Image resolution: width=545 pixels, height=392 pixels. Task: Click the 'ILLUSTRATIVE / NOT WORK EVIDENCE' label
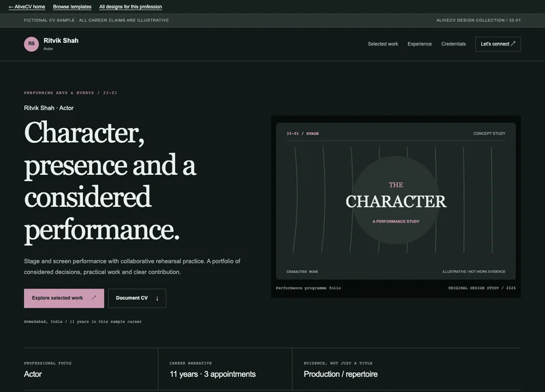pos(473,272)
